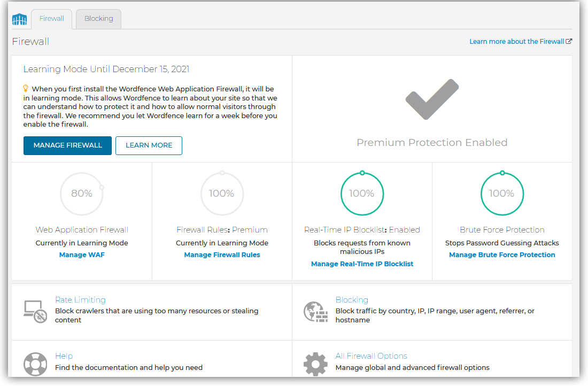Click the Firewall Rules: Premium label
The image size is (588, 386).
(222, 229)
